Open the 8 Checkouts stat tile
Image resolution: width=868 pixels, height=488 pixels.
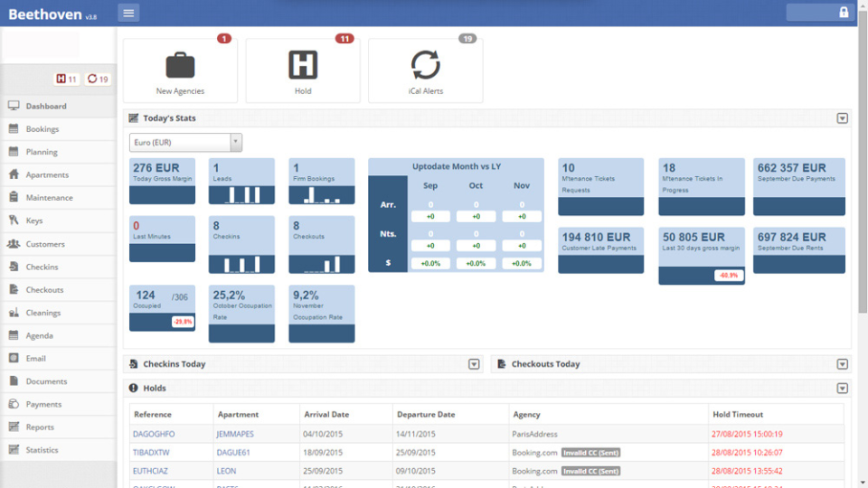[322, 245]
